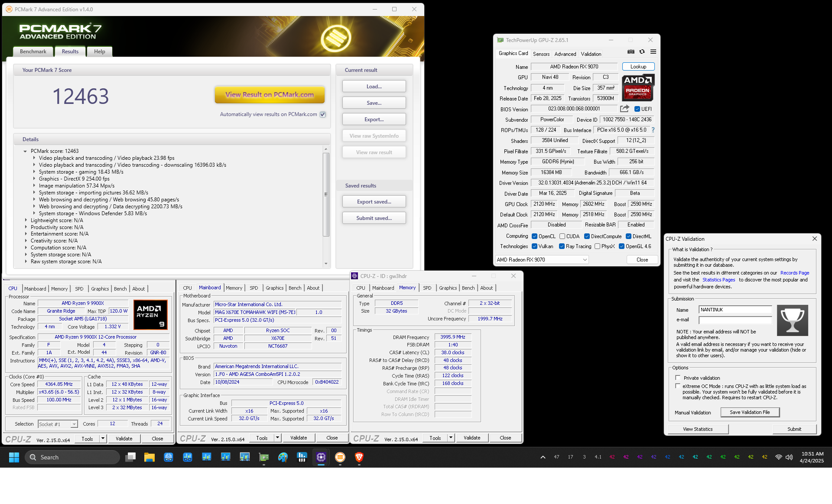
Task: Open the Windows Start menu
Action: (14, 457)
